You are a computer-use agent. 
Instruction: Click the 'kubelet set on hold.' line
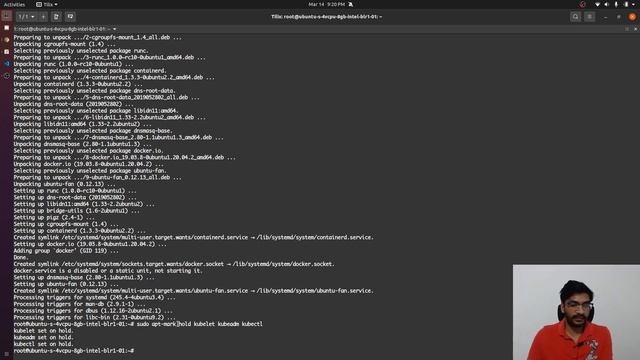(44, 331)
